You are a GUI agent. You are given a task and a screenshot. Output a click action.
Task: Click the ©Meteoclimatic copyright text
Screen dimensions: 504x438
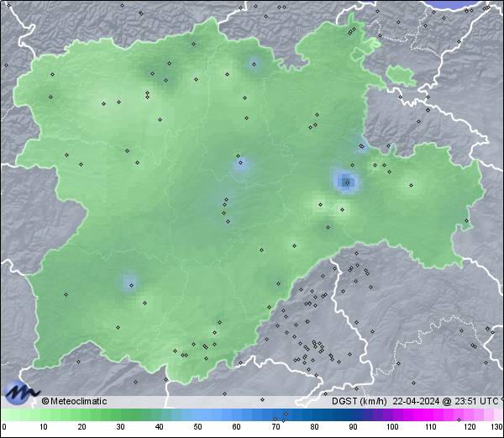click(x=74, y=401)
